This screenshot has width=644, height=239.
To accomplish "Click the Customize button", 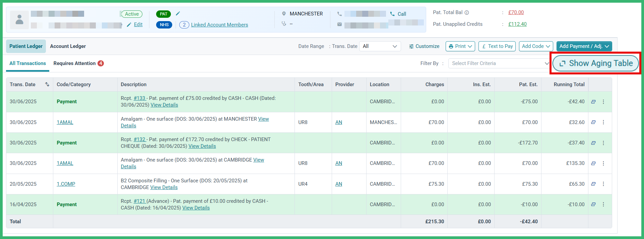I will coord(424,46).
